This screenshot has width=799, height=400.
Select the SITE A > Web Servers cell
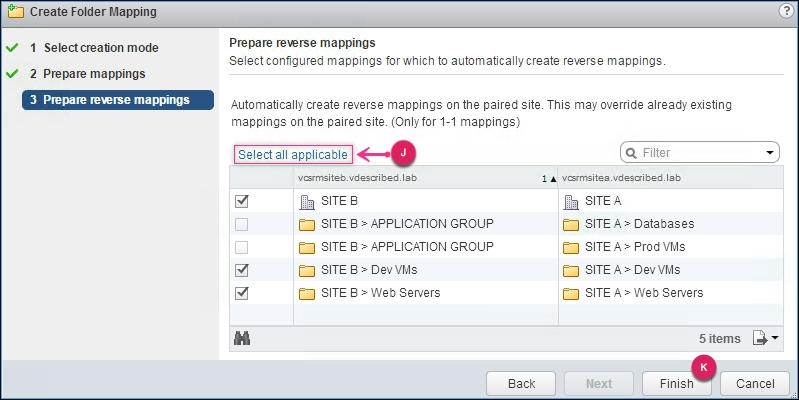[671, 293]
